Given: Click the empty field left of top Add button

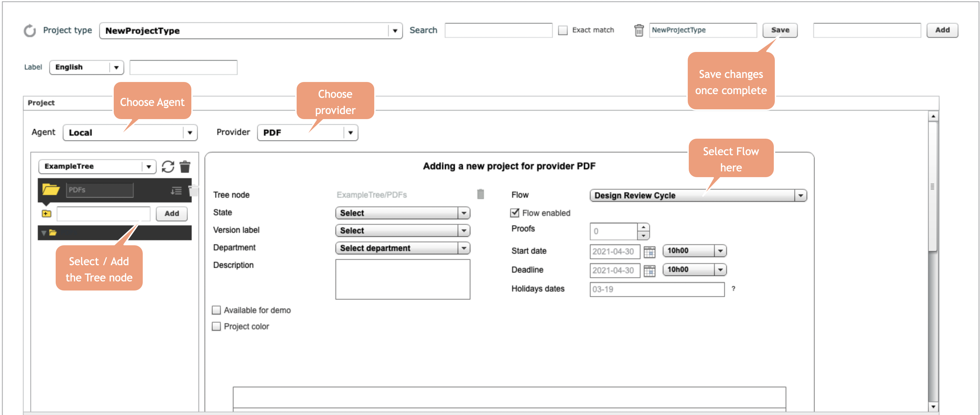Looking at the screenshot, I should [x=867, y=30].
